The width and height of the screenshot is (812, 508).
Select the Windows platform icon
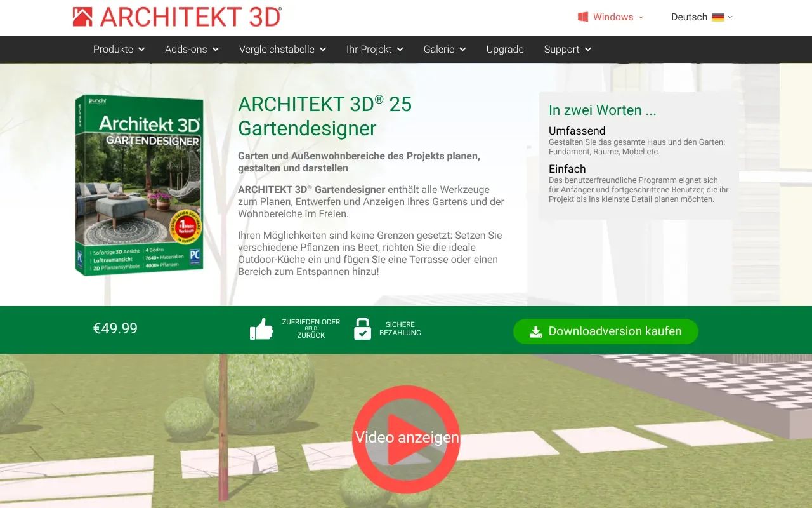[582, 17]
